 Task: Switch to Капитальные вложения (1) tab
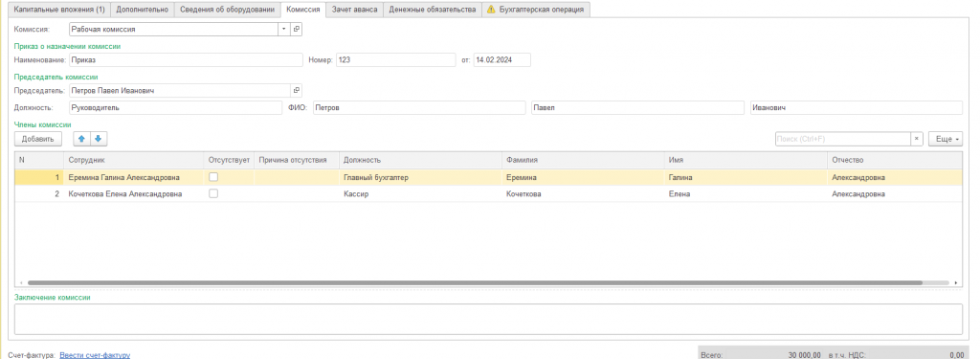point(59,10)
